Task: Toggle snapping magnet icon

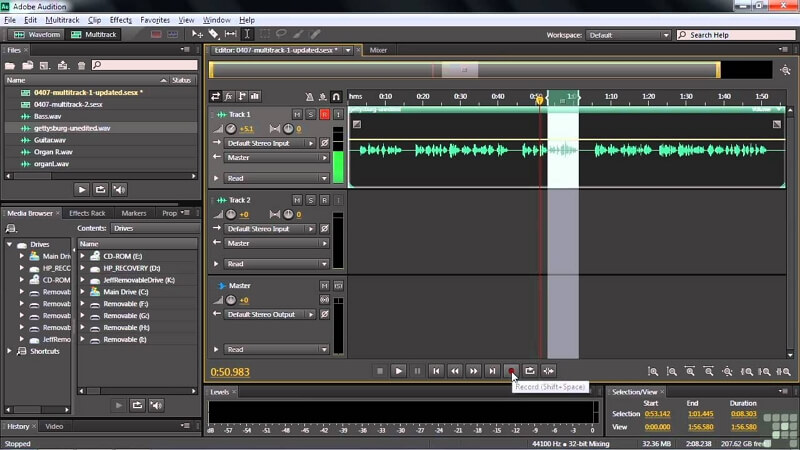Action: click(x=336, y=96)
